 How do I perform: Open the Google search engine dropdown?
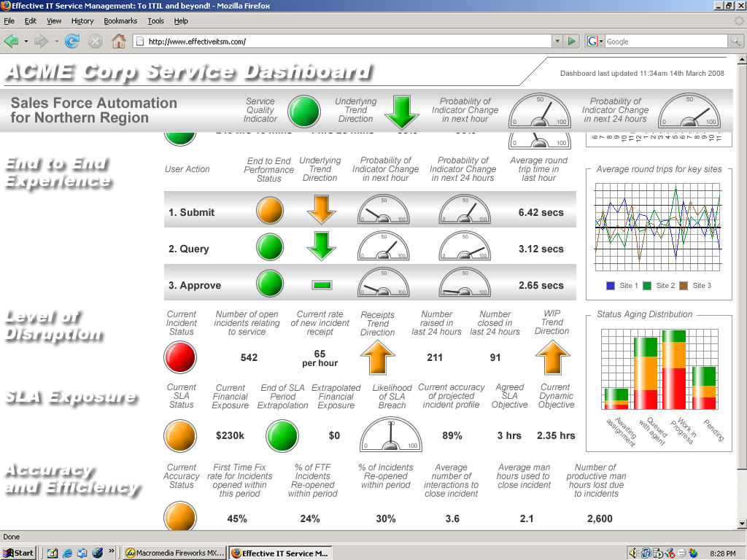point(600,42)
